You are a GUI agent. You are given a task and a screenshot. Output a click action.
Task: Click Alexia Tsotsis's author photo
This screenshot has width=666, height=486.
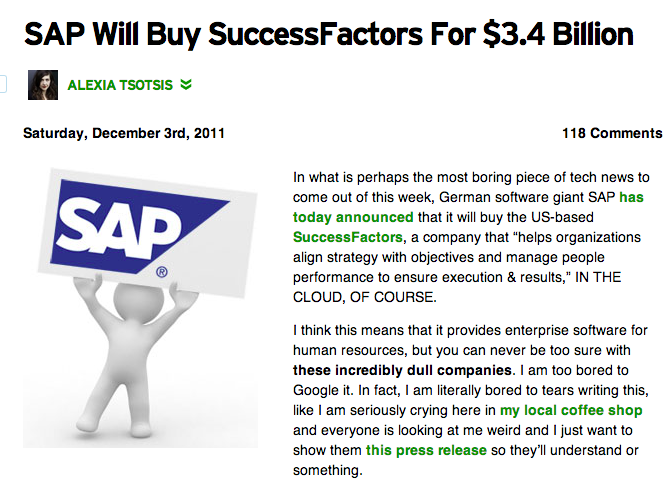(x=42, y=85)
